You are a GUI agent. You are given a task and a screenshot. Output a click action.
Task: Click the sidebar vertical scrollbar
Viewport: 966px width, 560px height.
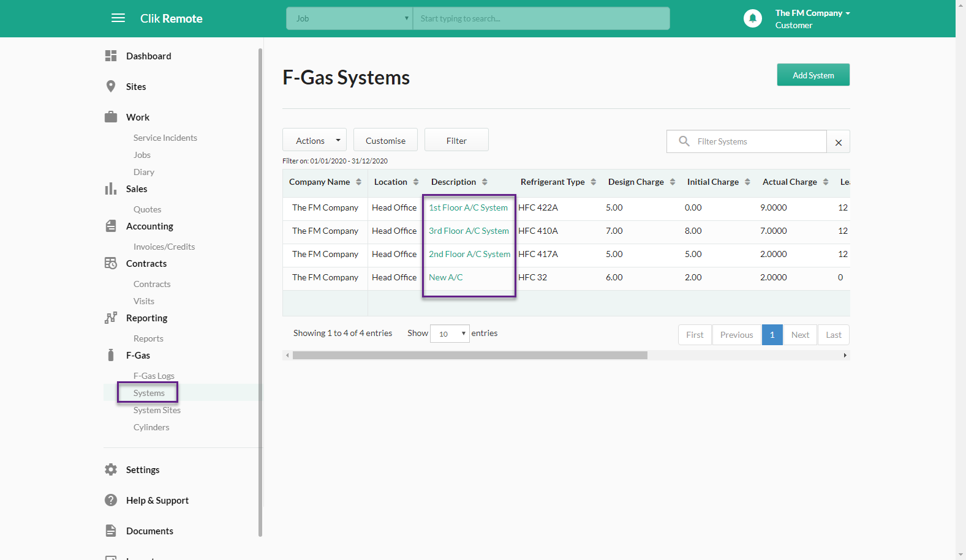tap(260, 292)
